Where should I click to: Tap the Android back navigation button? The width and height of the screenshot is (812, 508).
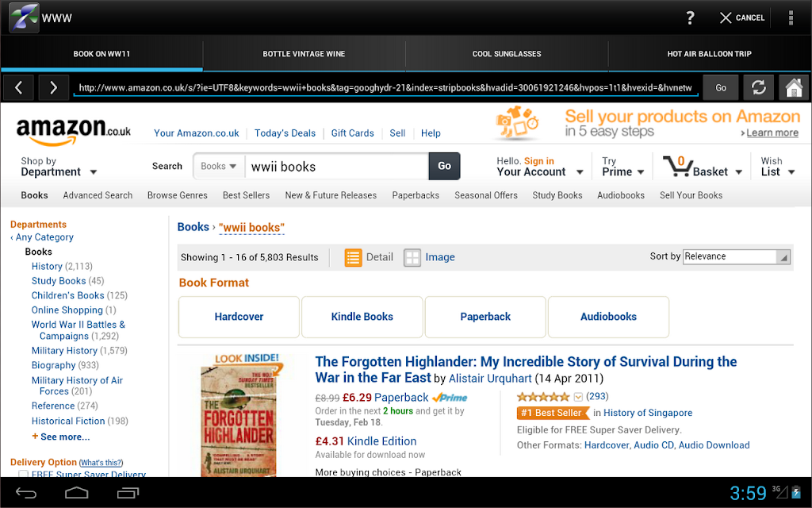tap(26, 493)
